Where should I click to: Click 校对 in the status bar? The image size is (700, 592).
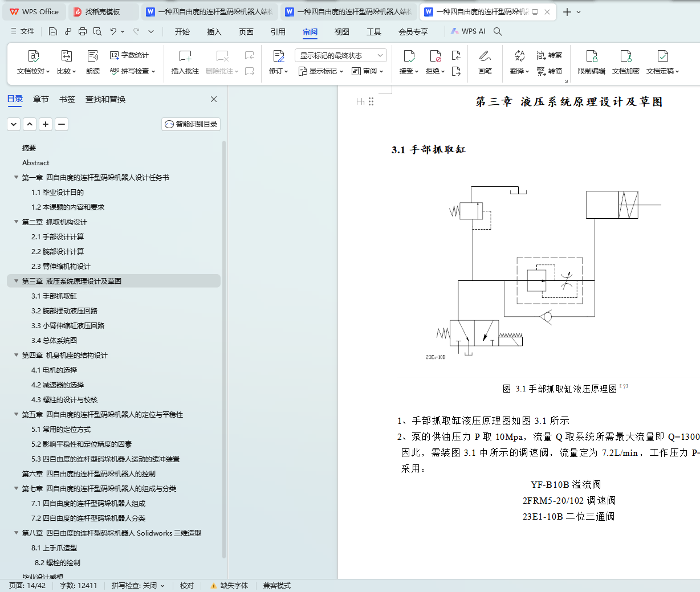coord(187,586)
